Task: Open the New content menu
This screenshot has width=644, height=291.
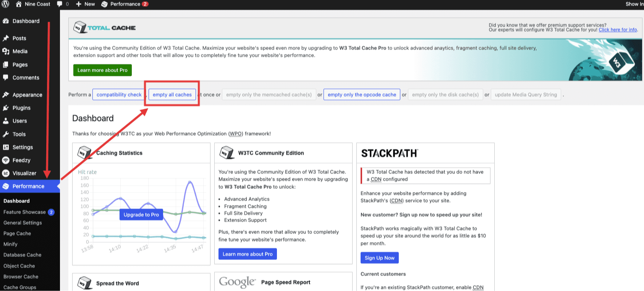Action: click(x=86, y=4)
